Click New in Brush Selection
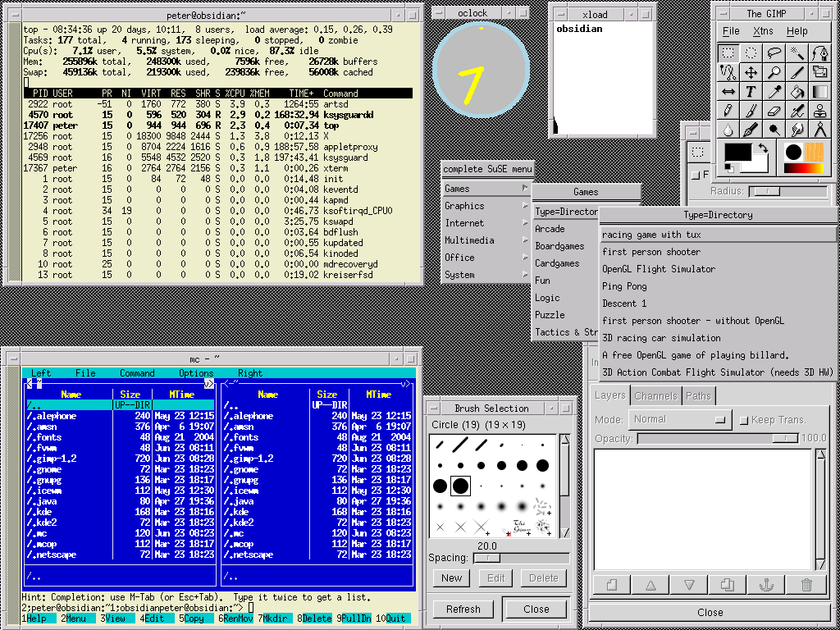840x630 pixels. (x=452, y=578)
